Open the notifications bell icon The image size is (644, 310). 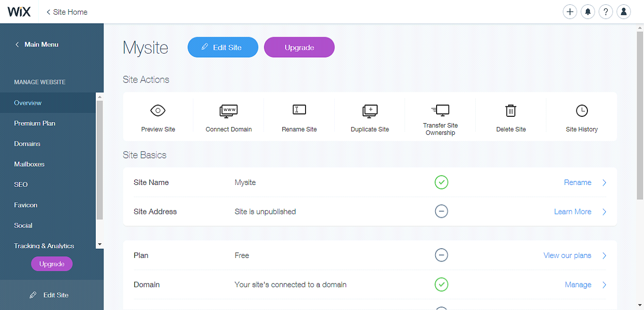tap(588, 12)
